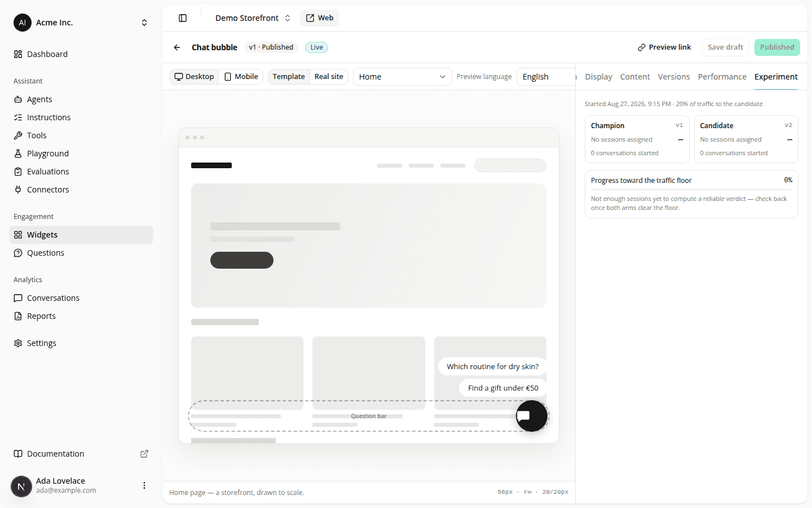Image resolution: width=812 pixels, height=508 pixels.
Task: Click the Questions help-circle icon
Action: (x=18, y=253)
